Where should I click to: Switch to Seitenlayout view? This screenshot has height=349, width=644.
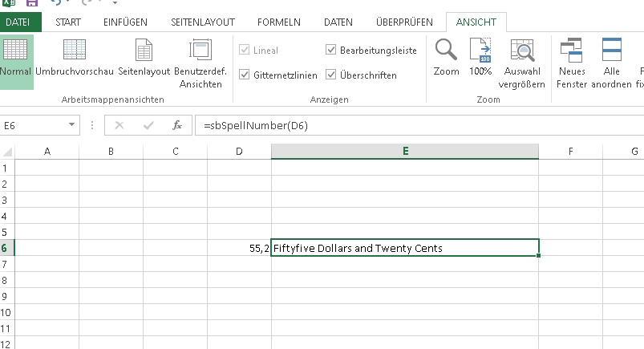pyautogui.click(x=144, y=60)
